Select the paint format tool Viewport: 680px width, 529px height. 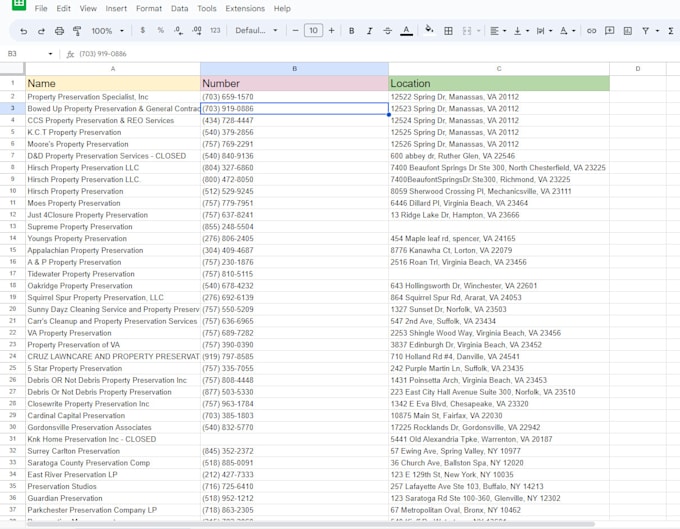pos(77,31)
